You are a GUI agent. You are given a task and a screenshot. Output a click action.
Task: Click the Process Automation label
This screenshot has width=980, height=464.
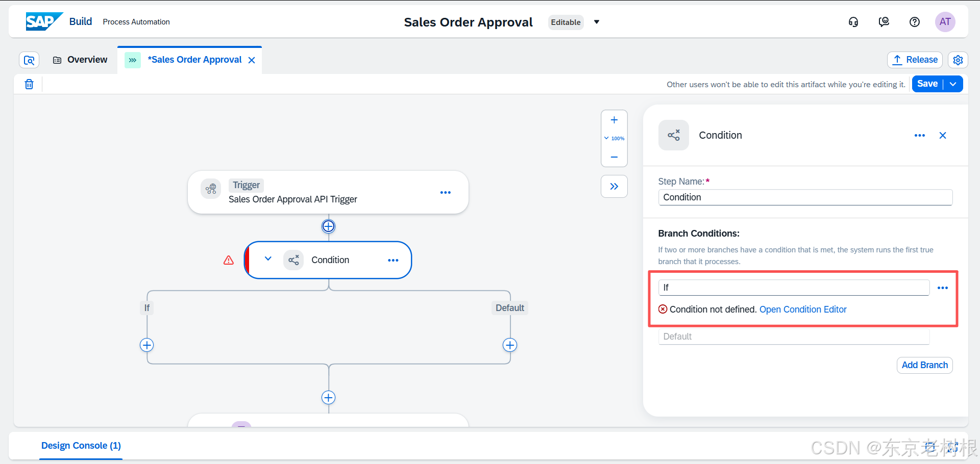pyautogui.click(x=136, y=22)
